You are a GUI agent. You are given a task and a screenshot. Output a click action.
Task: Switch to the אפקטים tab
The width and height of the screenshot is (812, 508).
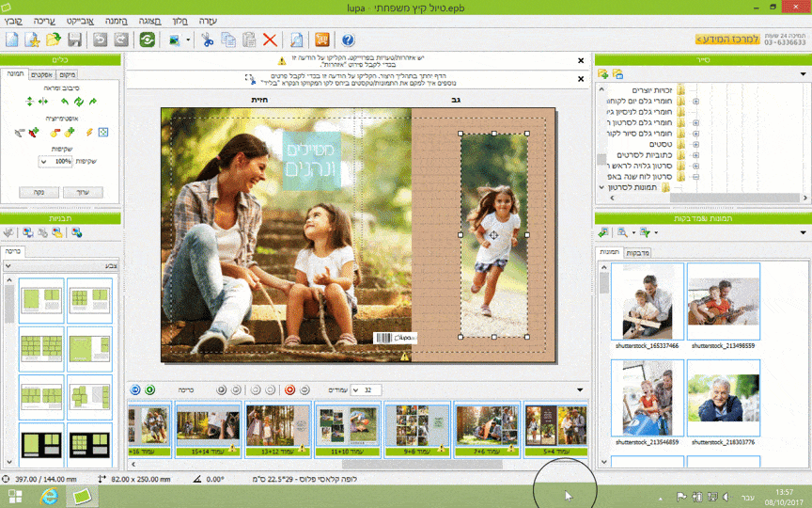coord(41,74)
